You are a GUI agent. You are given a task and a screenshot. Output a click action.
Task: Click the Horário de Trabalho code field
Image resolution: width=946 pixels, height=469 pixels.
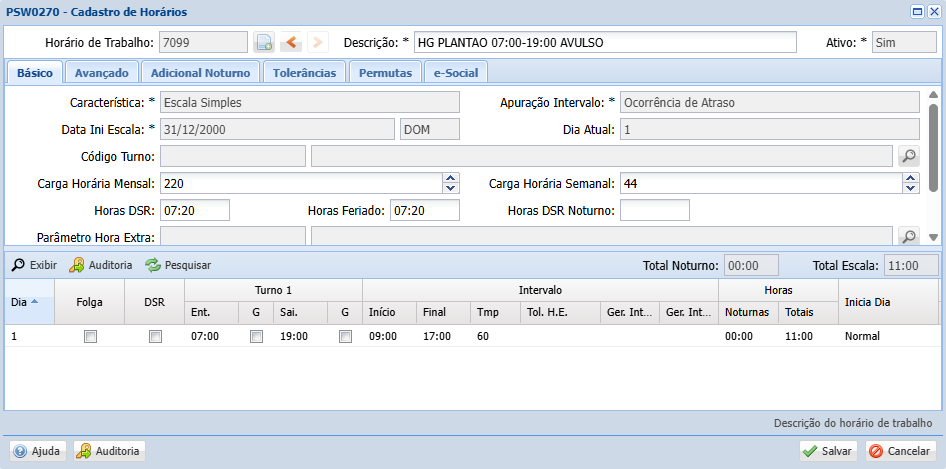pyautogui.click(x=203, y=43)
